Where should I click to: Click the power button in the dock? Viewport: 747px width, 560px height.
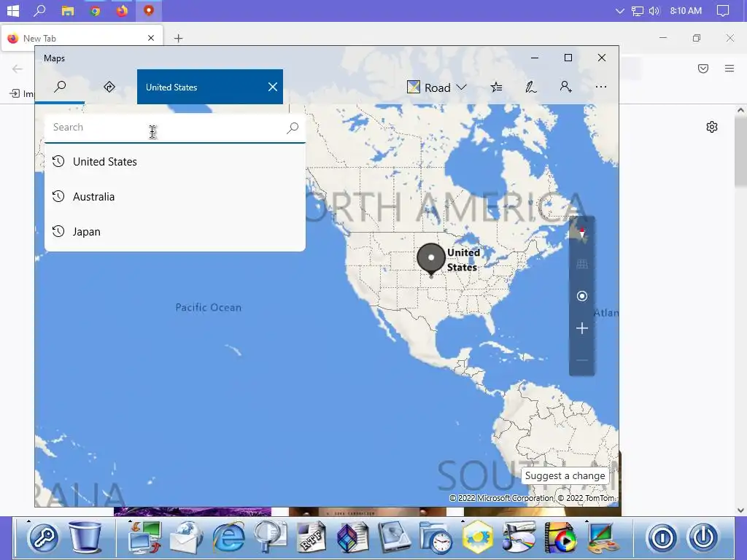click(703, 537)
